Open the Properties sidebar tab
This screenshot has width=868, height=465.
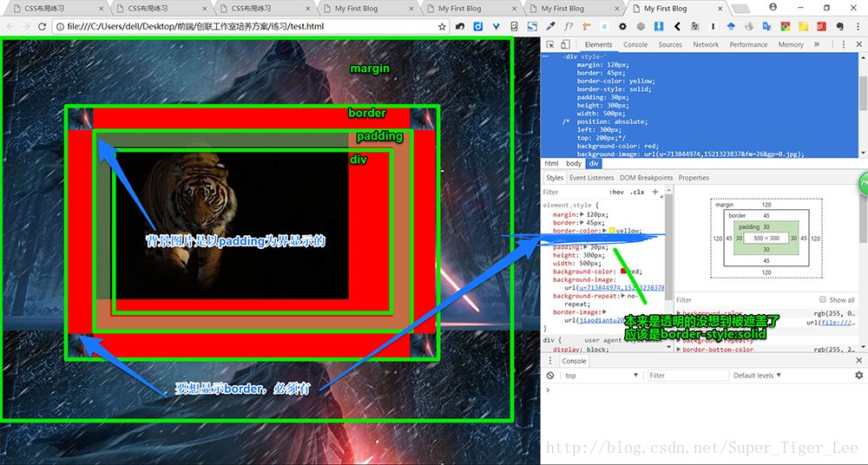[694, 178]
